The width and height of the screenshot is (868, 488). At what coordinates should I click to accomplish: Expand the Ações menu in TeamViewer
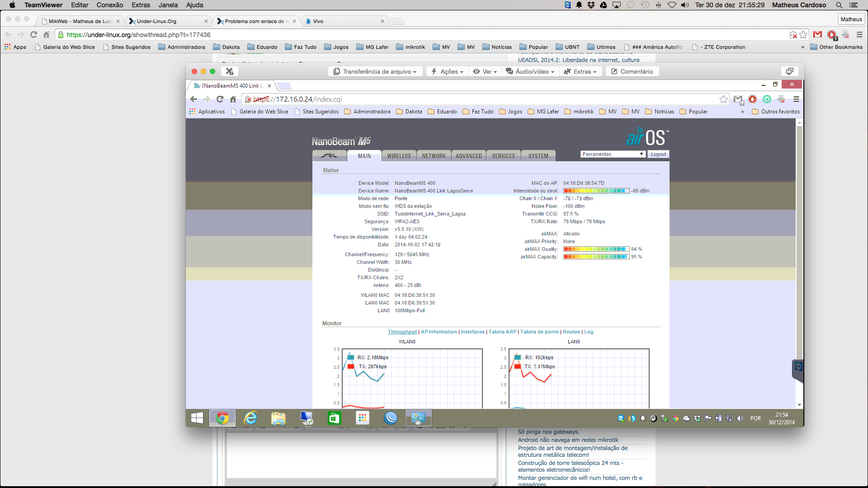[x=447, y=71]
